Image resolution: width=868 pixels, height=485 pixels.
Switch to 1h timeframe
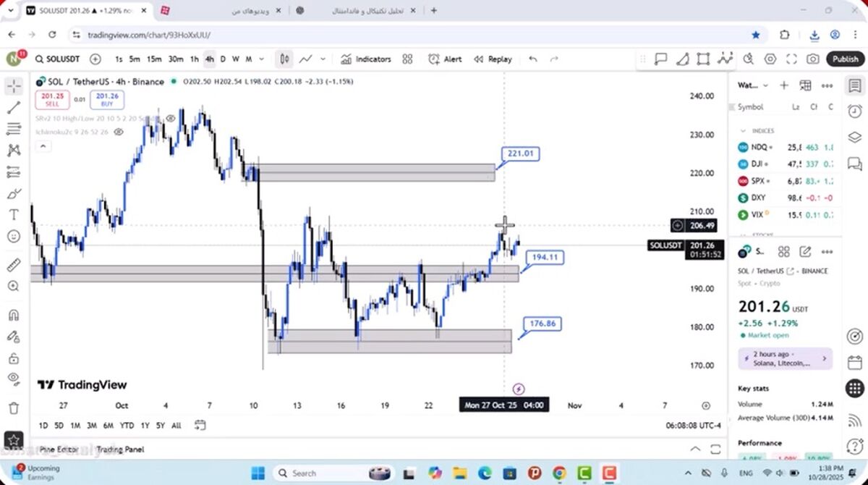[x=195, y=59]
